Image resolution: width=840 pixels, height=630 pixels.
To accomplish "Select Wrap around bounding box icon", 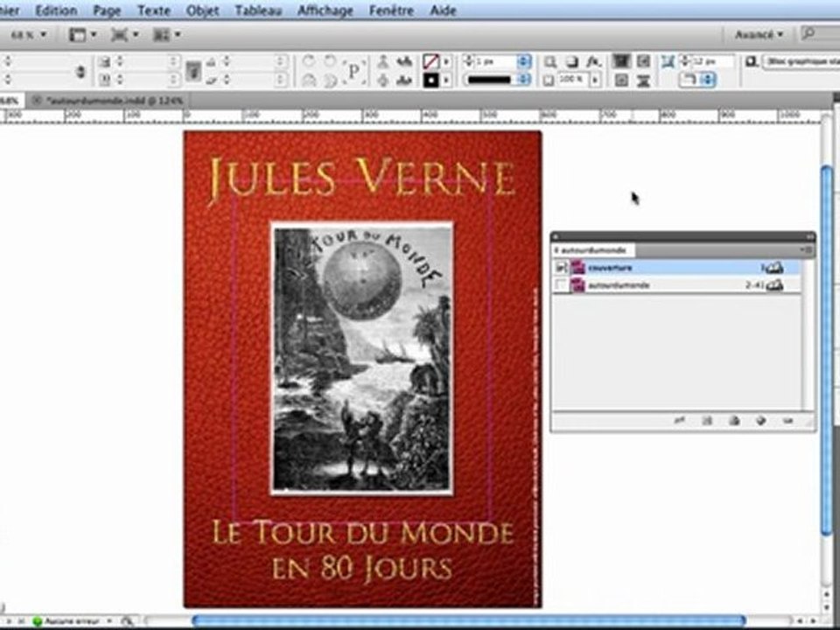I will click(644, 61).
